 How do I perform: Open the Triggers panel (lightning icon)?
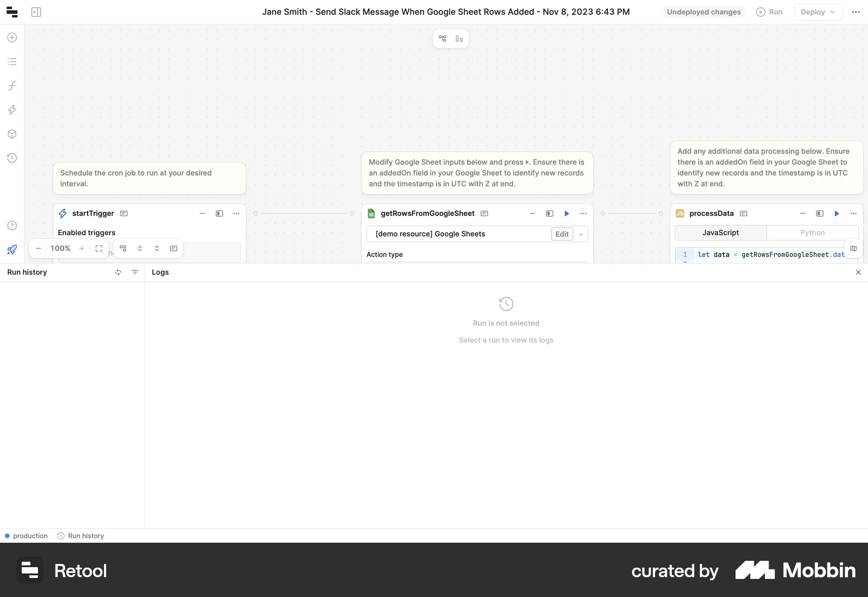12,110
